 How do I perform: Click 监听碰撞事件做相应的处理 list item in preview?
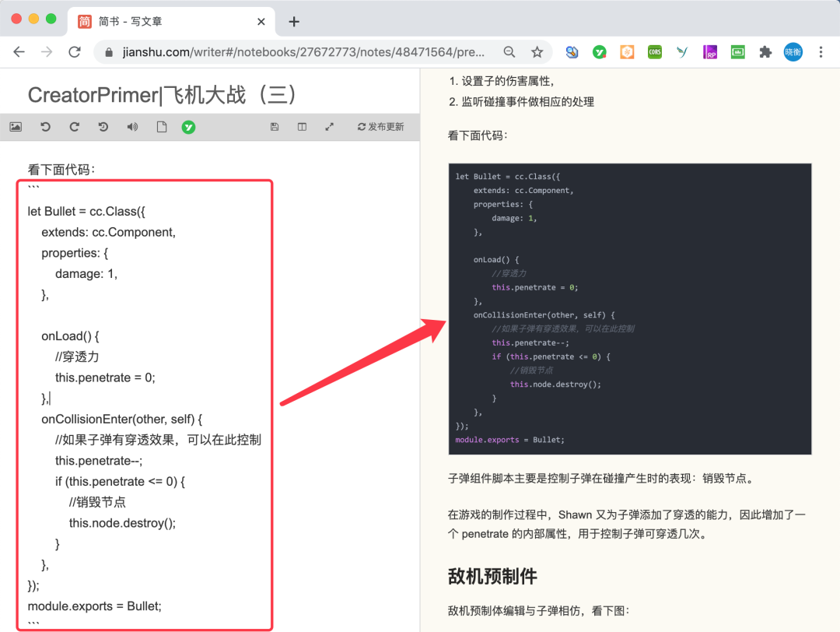[x=527, y=102]
